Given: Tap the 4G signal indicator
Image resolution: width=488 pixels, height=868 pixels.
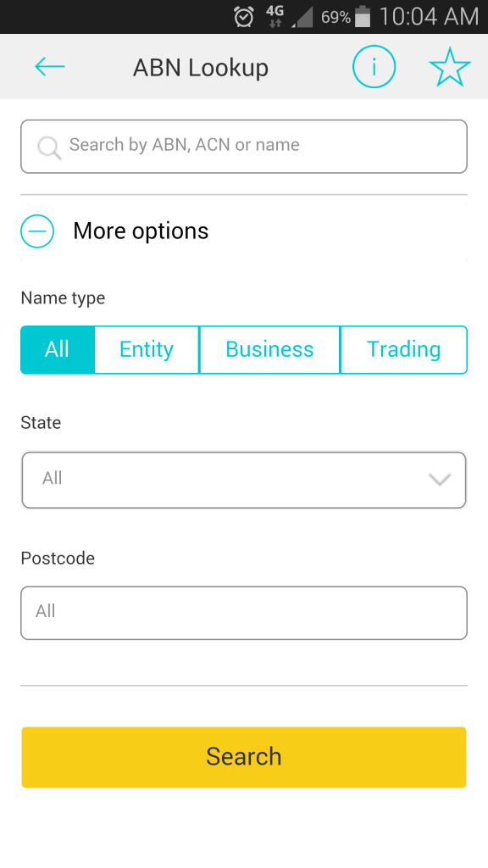Looking at the screenshot, I should point(275,17).
